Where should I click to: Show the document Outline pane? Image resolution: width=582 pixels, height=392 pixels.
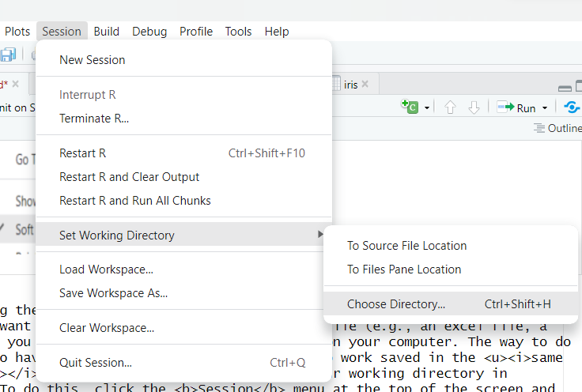pyautogui.click(x=557, y=128)
